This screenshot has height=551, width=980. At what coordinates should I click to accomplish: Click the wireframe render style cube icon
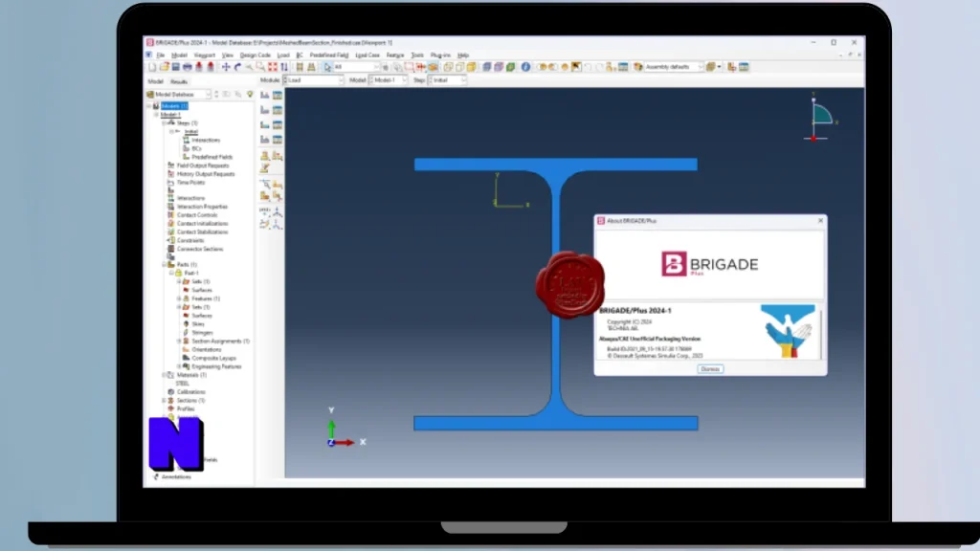448,67
